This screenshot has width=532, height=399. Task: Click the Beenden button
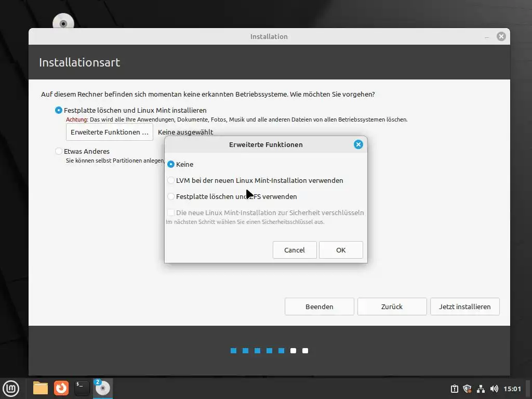pos(320,307)
